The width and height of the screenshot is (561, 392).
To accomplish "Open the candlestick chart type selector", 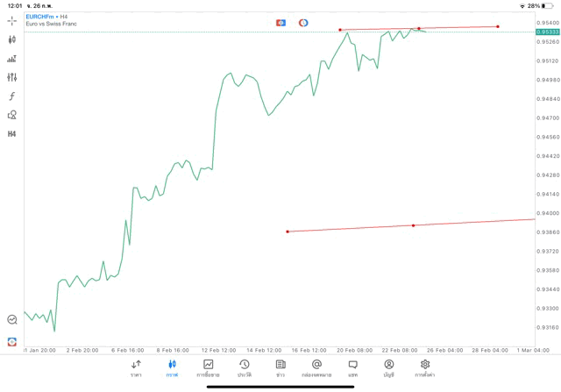I will [12, 39].
